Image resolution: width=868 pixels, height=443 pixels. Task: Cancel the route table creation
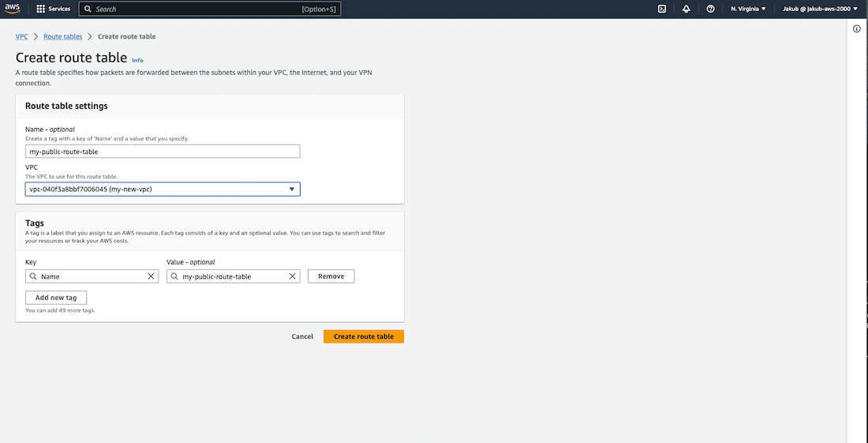click(x=302, y=336)
